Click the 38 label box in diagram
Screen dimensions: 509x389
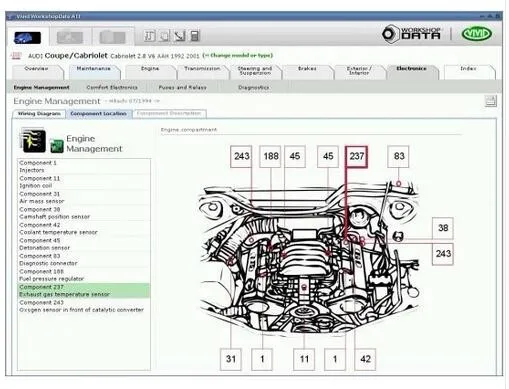pyautogui.click(x=443, y=228)
